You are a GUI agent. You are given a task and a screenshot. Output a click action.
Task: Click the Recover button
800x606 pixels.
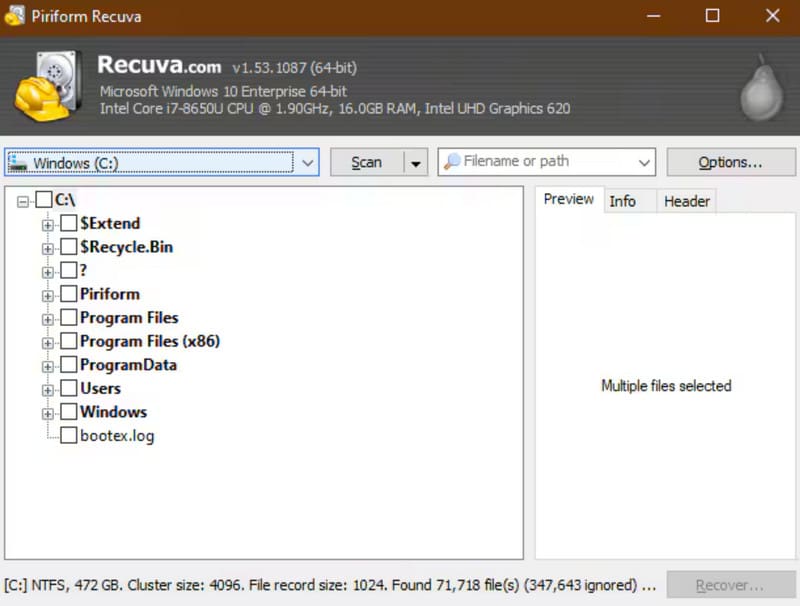pyautogui.click(x=731, y=585)
